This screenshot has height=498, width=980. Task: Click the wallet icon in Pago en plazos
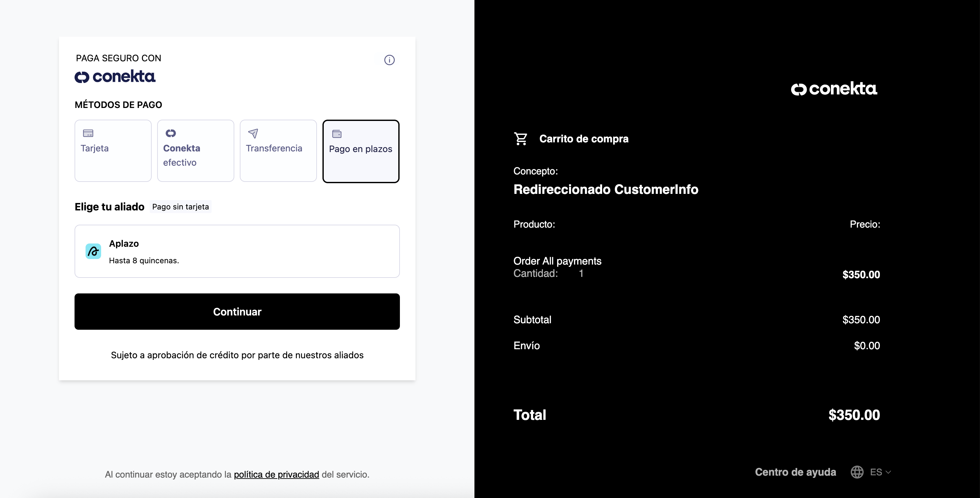tap(337, 134)
